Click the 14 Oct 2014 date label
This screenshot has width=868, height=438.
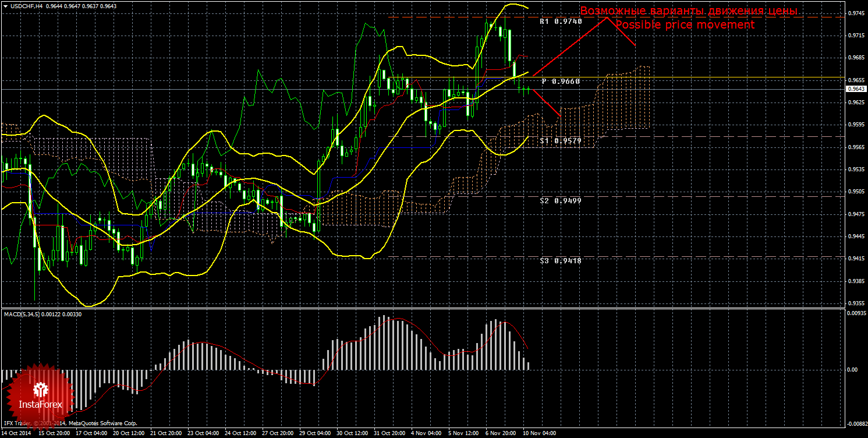pyautogui.click(x=16, y=433)
